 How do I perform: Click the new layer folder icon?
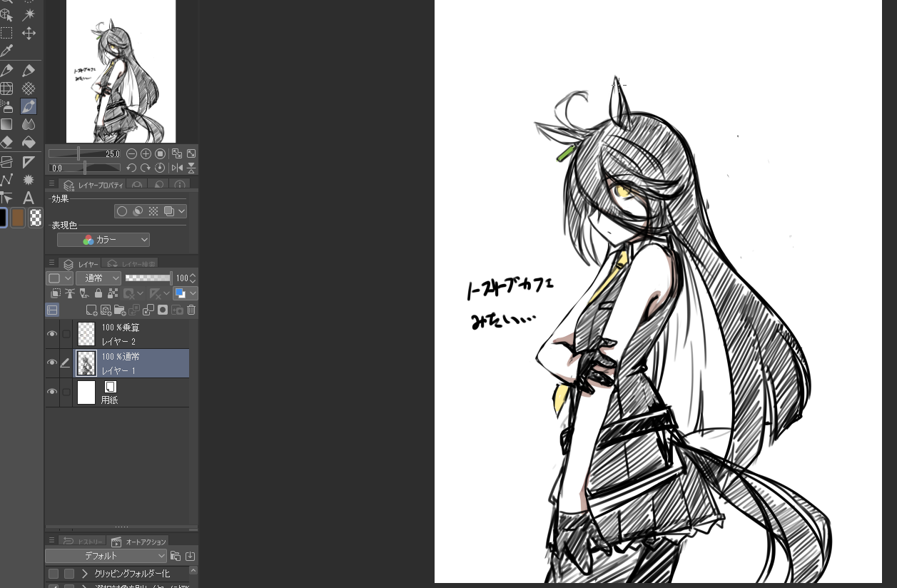(x=120, y=310)
